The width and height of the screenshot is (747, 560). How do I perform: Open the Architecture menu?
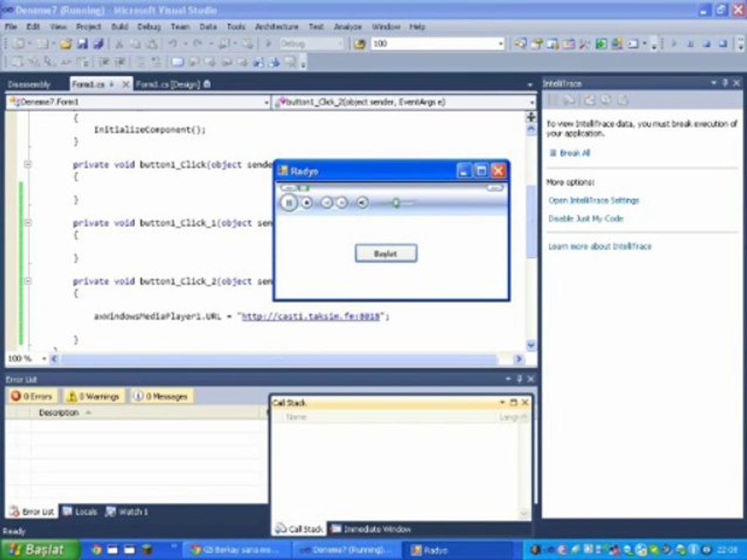click(x=276, y=26)
